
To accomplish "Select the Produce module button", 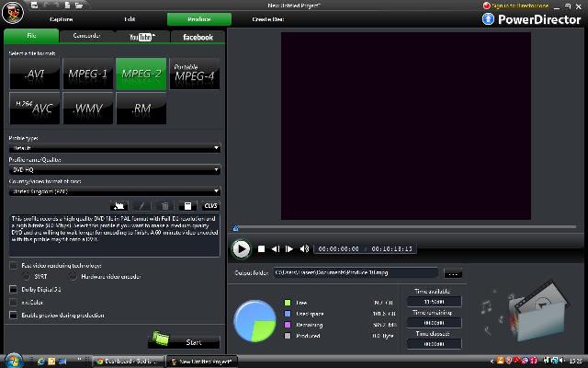I will (x=199, y=19).
